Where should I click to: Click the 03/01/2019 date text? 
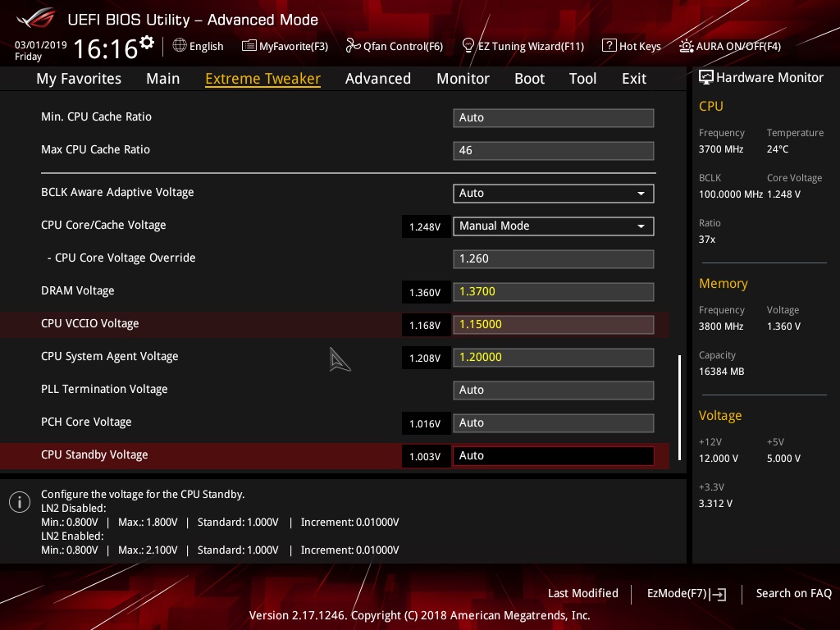[40, 45]
